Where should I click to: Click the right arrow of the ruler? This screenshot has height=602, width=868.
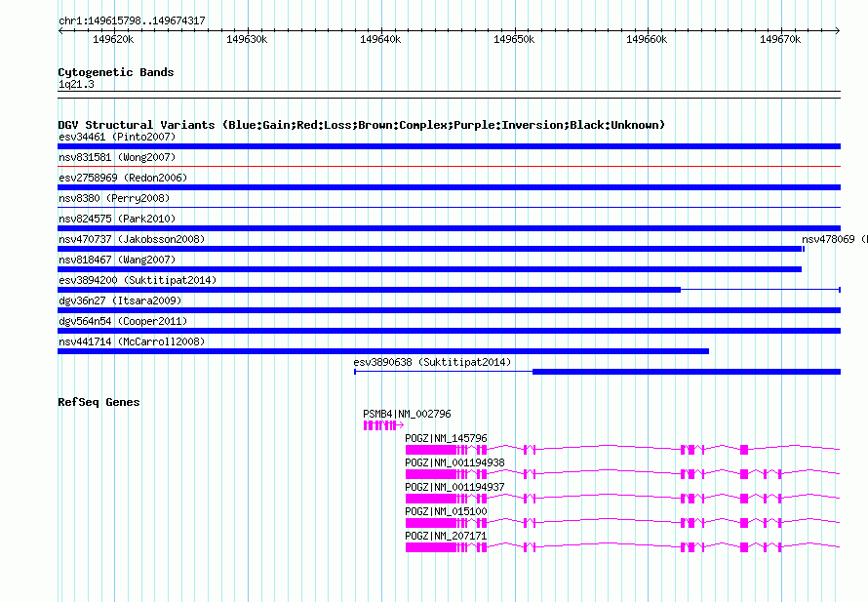(838, 30)
